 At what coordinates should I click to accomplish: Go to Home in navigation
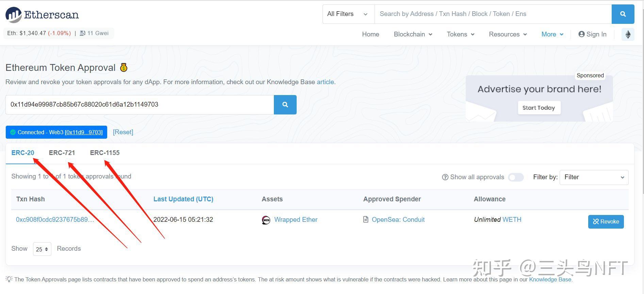370,34
